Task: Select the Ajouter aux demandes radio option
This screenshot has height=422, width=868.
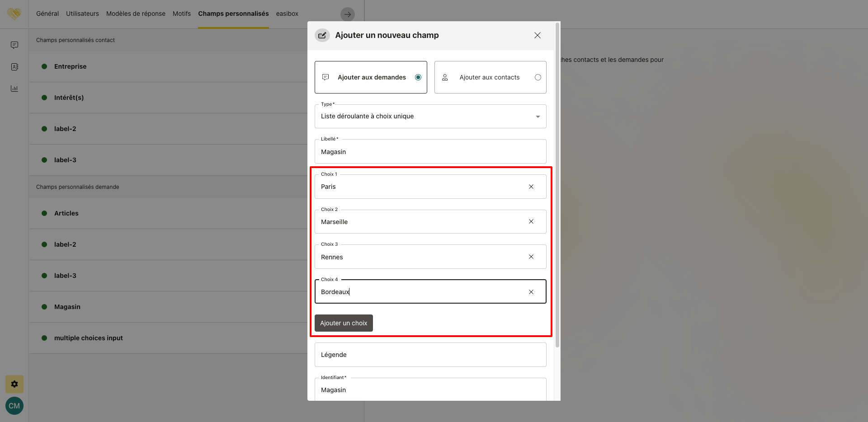Action: (418, 77)
